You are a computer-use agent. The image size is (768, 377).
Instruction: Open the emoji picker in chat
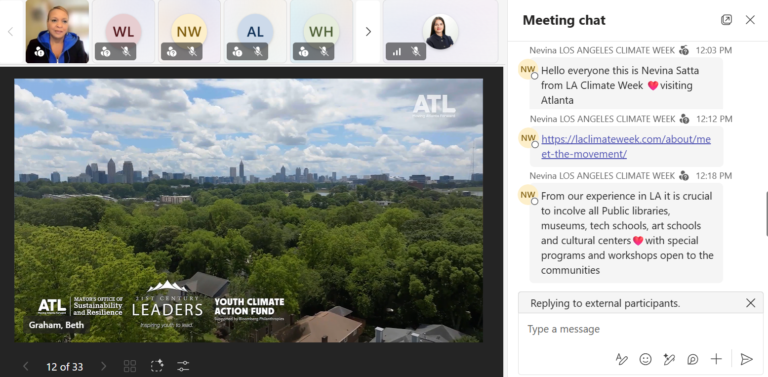pos(646,359)
